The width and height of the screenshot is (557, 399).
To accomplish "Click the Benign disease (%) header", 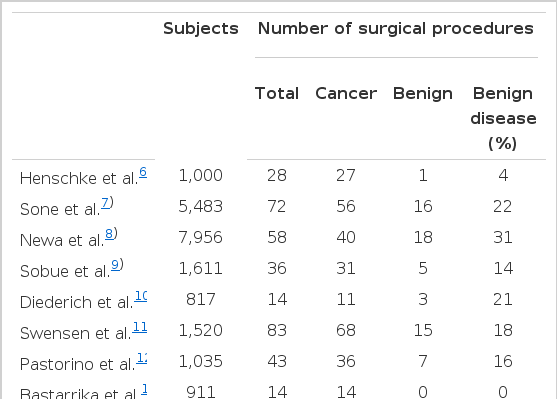I will coord(503,118).
